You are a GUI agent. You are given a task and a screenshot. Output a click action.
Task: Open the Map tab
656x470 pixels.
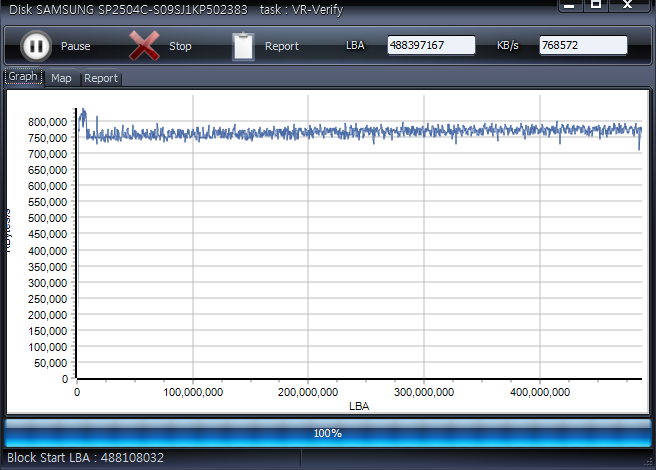pyautogui.click(x=62, y=78)
